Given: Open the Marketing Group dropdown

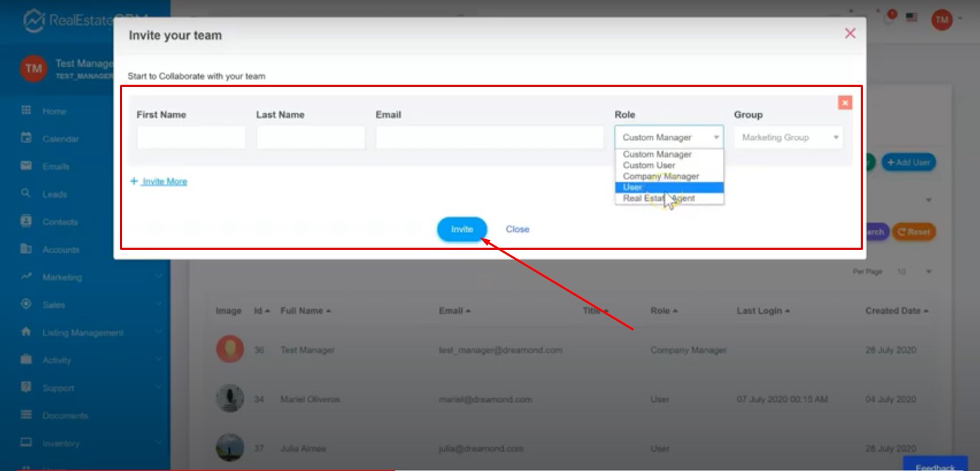Looking at the screenshot, I should coord(788,137).
